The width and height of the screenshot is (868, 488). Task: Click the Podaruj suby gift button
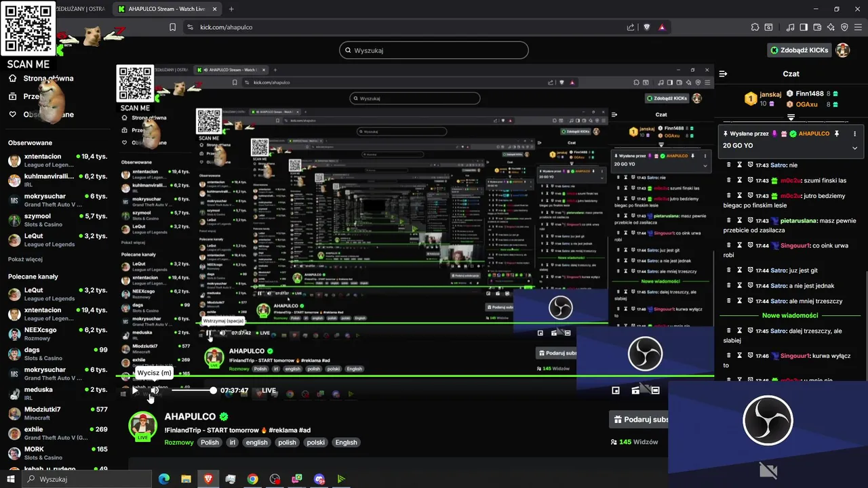[639, 420]
